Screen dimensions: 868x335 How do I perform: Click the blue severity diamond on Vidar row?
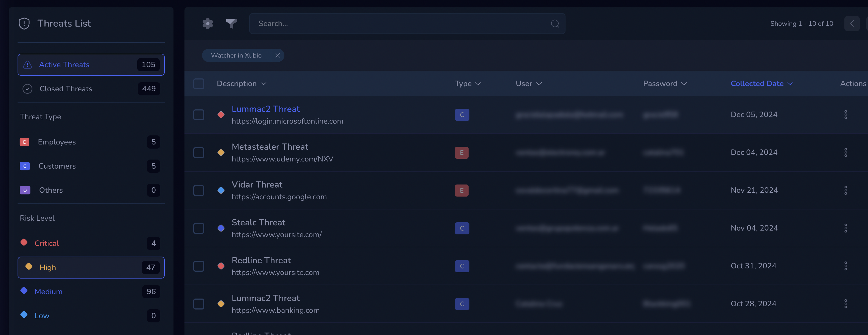click(x=221, y=190)
